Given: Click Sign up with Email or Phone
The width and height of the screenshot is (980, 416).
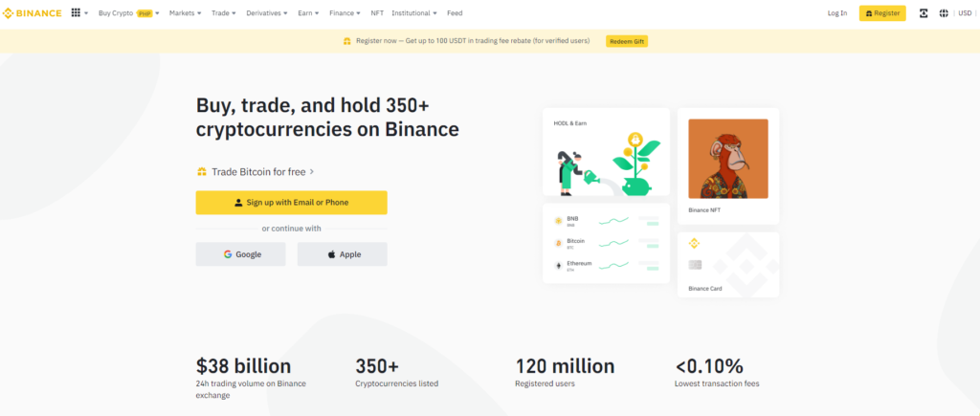Looking at the screenshot, I should click(x=291, y=203).
